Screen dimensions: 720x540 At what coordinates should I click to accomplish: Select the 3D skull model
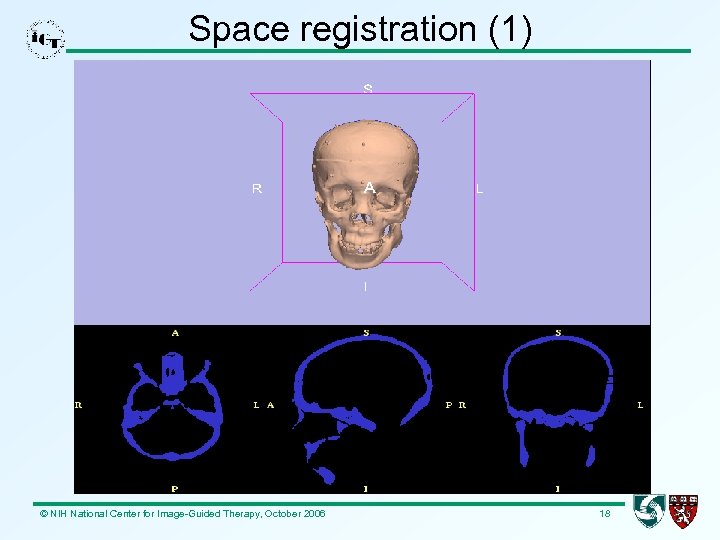coord(365,194)
